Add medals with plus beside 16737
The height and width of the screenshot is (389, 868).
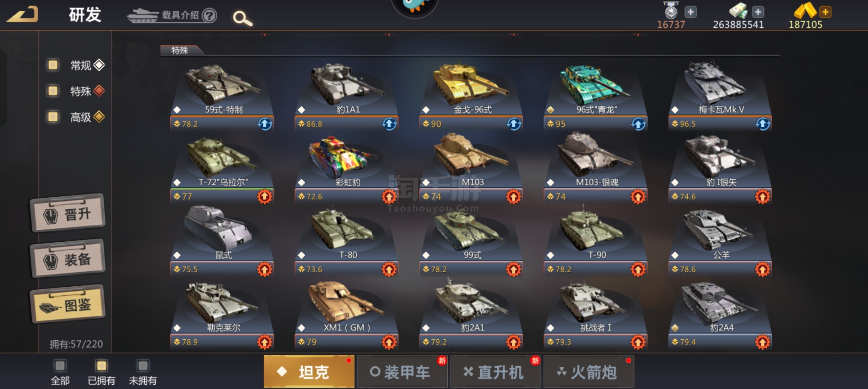pyautogui.click(x=690, y=12)
